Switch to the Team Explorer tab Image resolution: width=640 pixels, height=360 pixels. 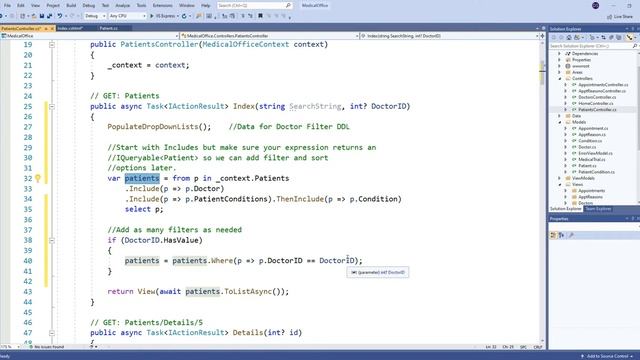click(598, 209)
